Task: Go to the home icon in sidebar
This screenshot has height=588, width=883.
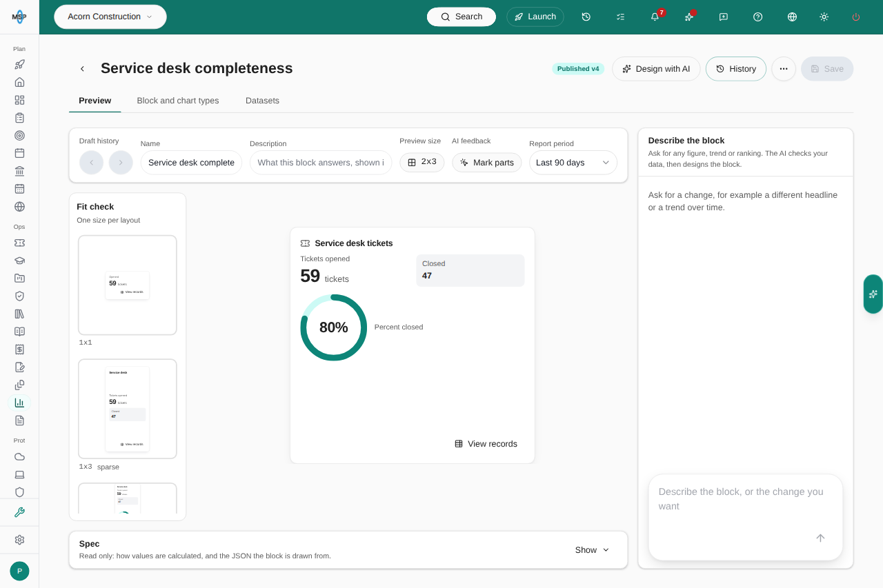Action: (x=19, y=82)
